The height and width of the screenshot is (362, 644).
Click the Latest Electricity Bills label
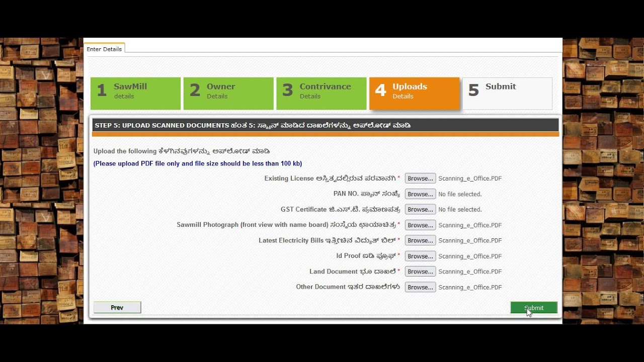tap(330, 240)
